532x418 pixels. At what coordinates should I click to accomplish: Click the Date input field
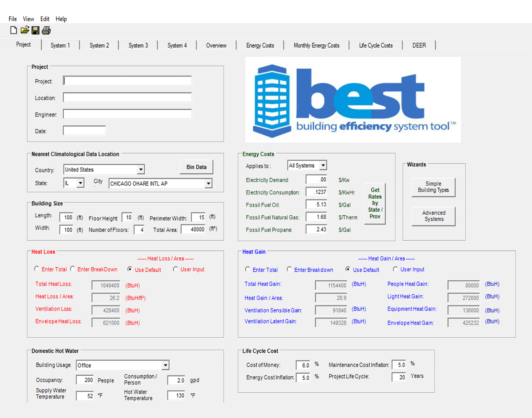[84, 131]
